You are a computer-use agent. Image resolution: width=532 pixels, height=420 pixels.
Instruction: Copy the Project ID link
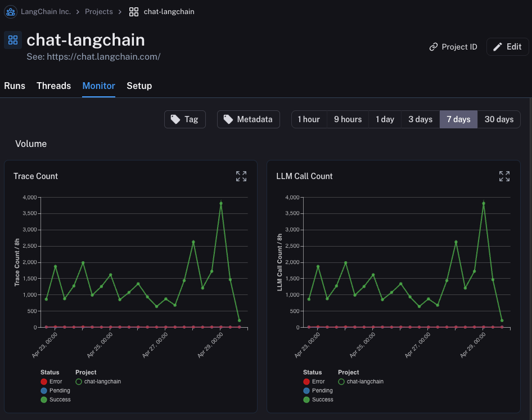(453, 47)
